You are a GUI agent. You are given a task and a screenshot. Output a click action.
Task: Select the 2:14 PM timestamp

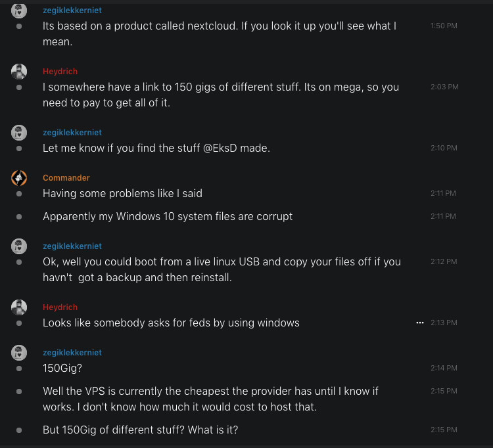tap(444, 369)
